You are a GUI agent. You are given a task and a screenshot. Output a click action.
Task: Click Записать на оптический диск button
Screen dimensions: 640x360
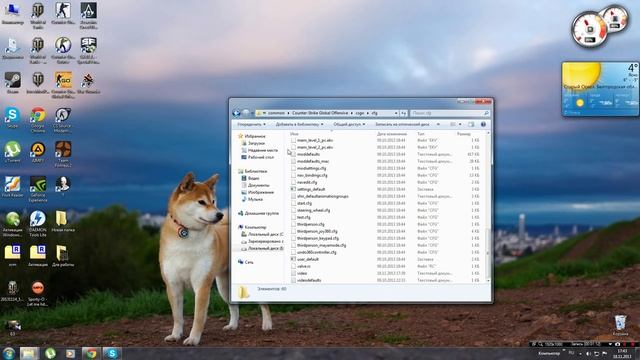coord(402,124)
